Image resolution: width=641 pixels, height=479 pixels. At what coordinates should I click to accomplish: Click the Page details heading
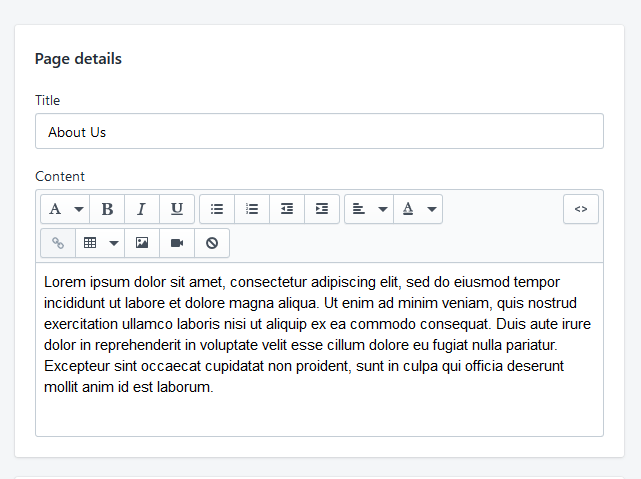pos(78,59)
